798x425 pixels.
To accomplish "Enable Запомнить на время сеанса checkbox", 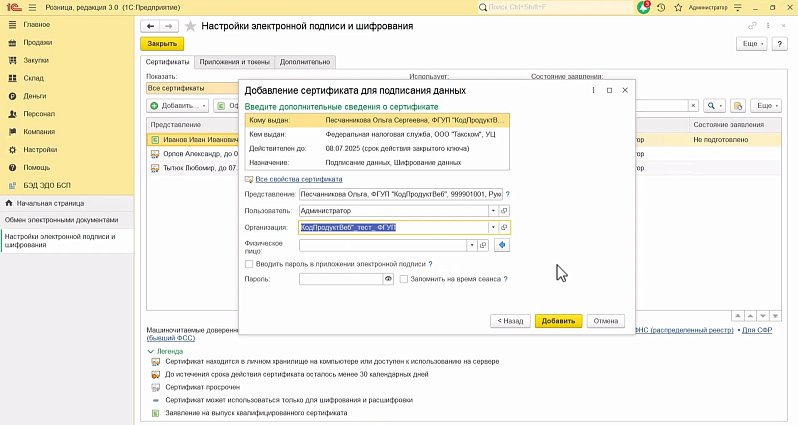I will [404, 279].
